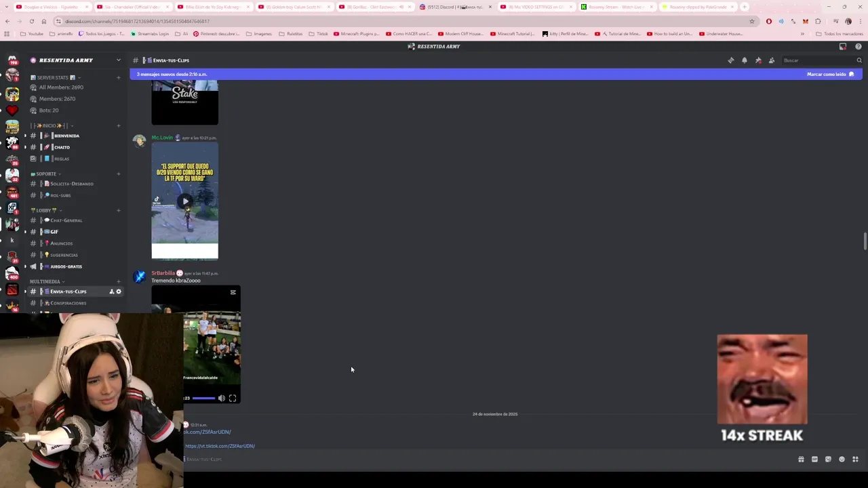Click search magnifier in Buscar box
Viewport: 868px width, 488px height.
859,60
